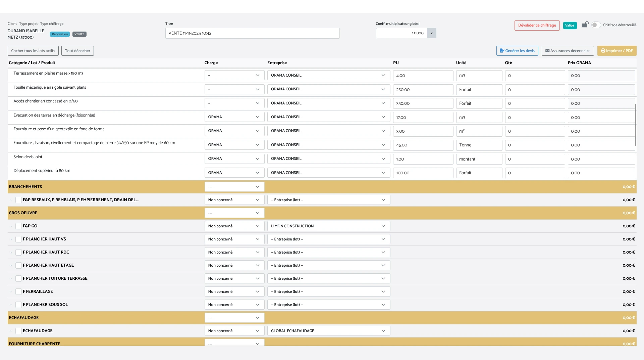Open Assurances décennales
The image size is (644, 360).
[568, 51]
